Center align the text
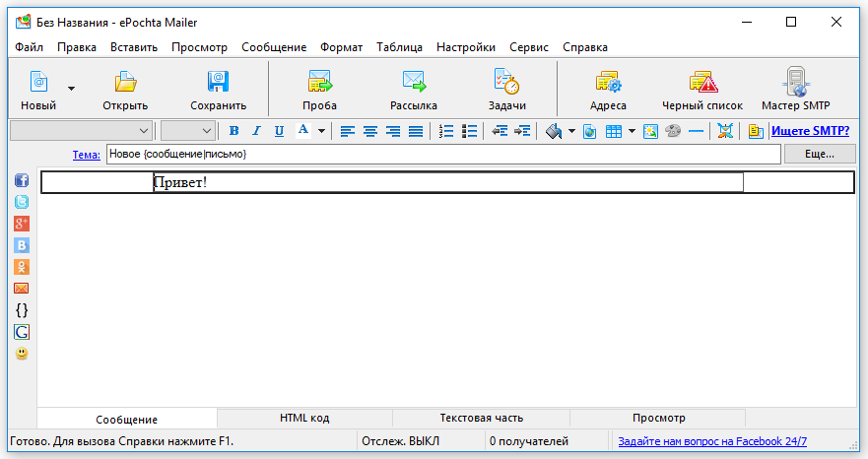 coord(370,131)
